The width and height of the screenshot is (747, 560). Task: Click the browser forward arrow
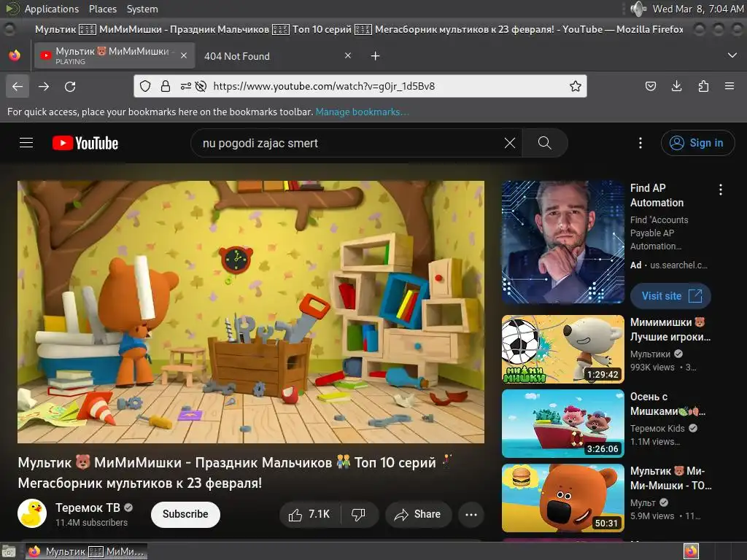coord(44,87)
